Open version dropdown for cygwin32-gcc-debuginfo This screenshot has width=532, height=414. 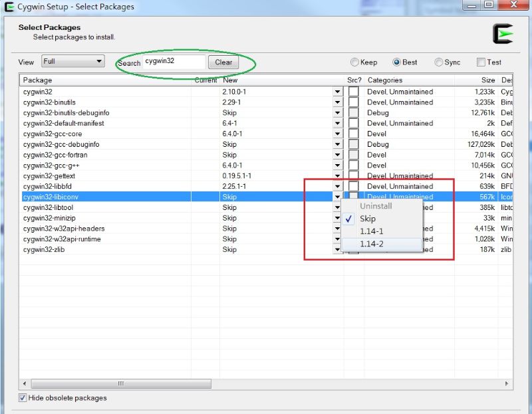coord(337,144)
